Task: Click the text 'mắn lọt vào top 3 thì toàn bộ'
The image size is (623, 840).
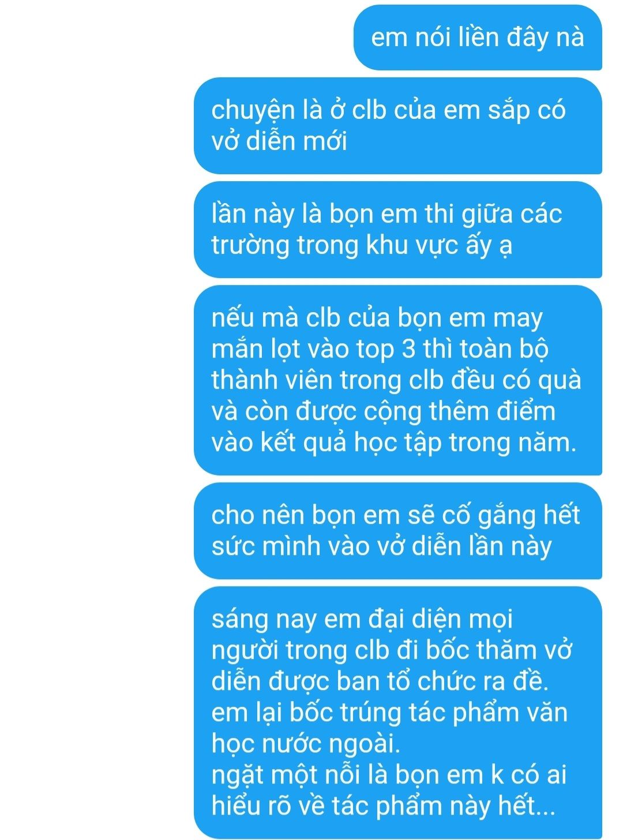Action: pos(380,350)
